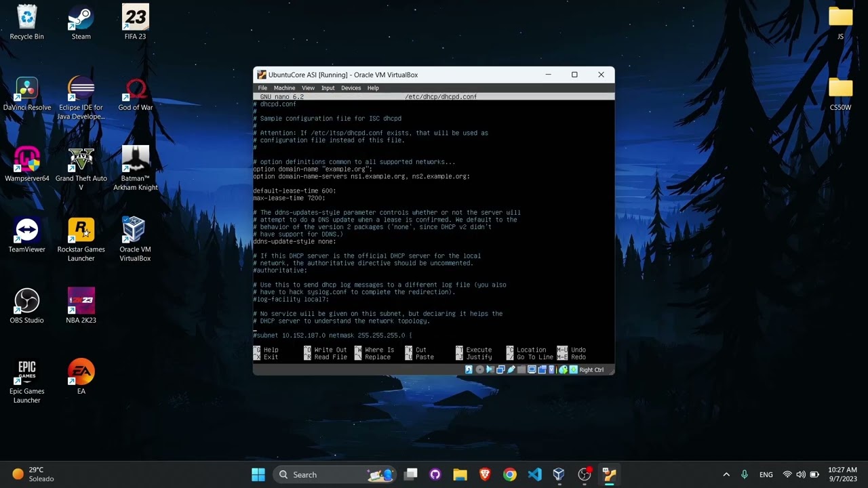Open File Explorer from the taskbar
This screenshot has height=488, width=868.
click(460, 474)
